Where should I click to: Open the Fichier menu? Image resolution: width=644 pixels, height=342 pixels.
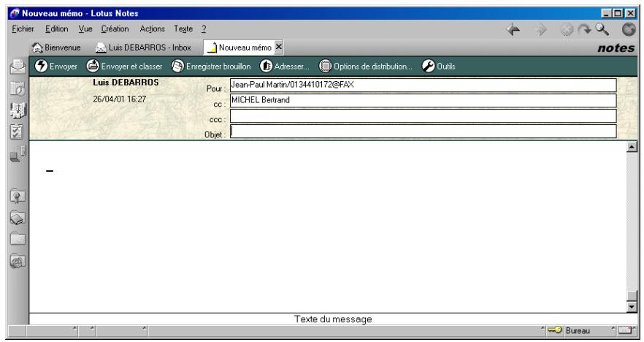click(23, 29)
